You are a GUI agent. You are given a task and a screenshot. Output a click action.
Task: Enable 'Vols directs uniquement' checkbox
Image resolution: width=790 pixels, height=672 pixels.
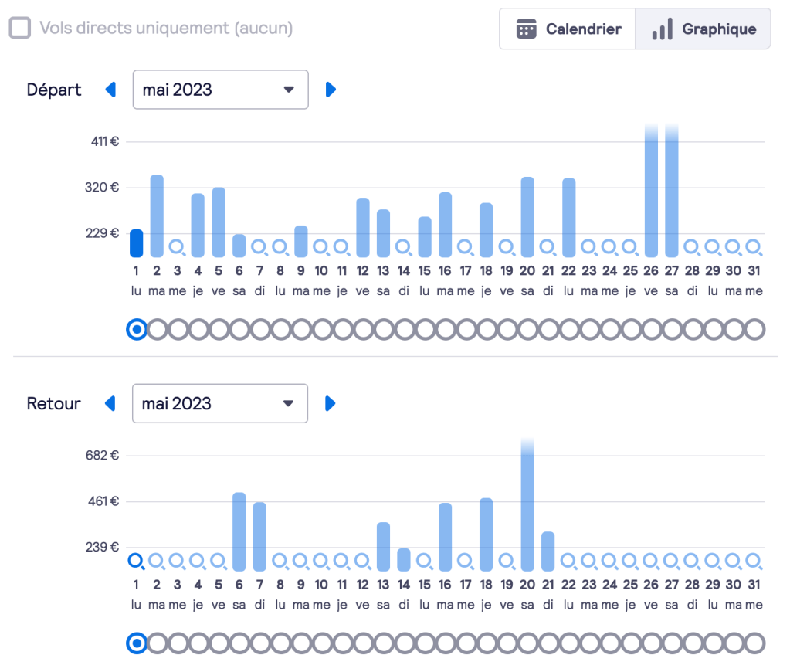click(x=20, y=29)
